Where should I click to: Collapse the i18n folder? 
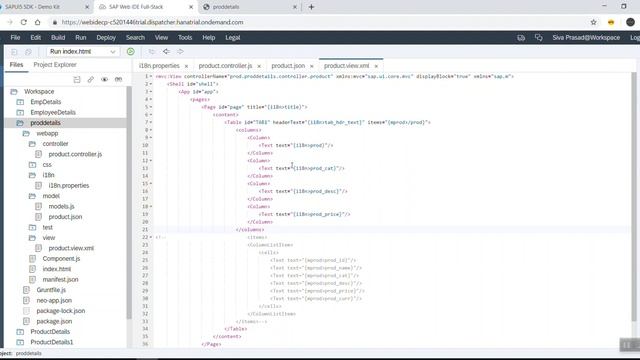pos(32,175)
